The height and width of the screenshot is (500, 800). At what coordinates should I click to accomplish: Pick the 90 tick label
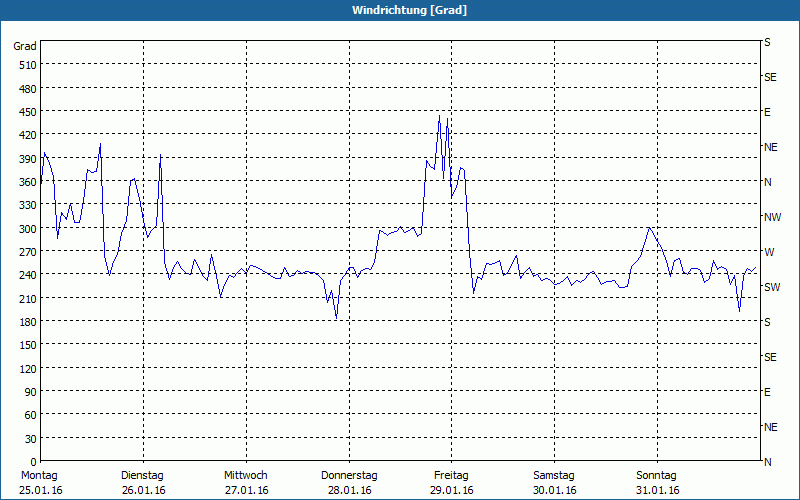pos(31,392)
